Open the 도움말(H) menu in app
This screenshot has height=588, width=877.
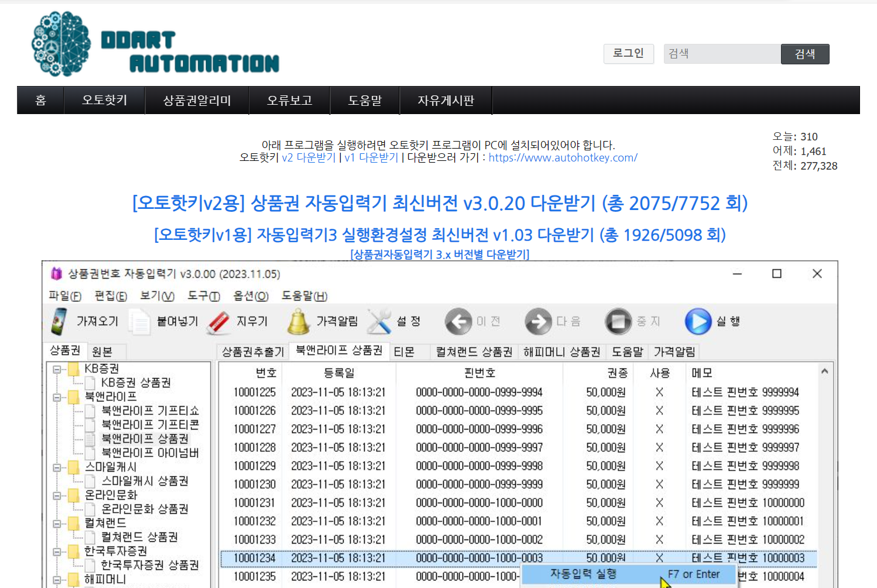coord(304,296)
